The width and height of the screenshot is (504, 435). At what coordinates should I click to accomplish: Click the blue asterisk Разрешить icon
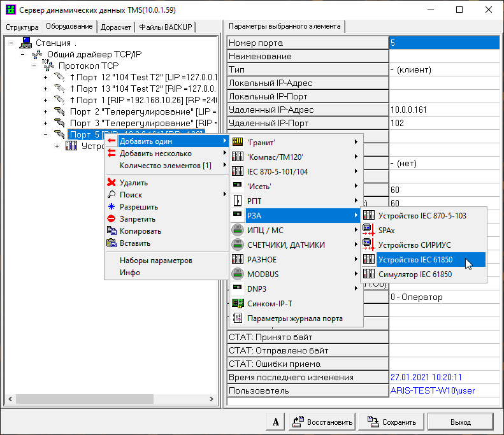click(x=112, y=207)
